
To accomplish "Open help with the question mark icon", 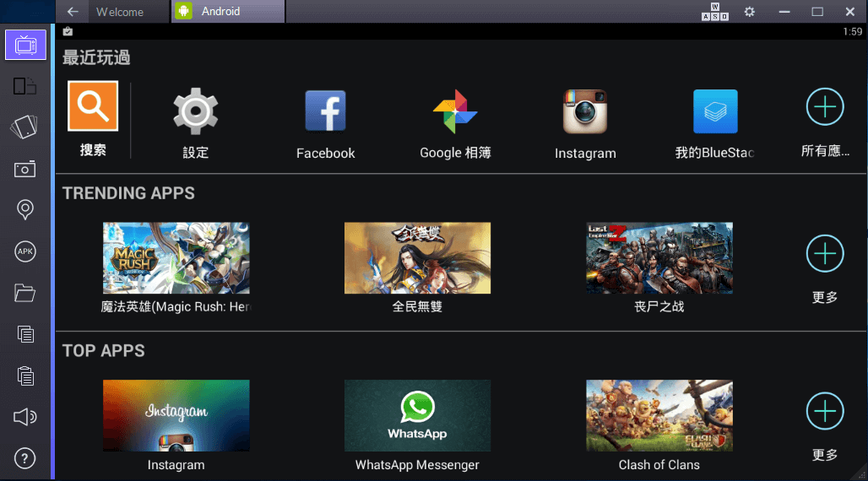I will coord(25,458).
